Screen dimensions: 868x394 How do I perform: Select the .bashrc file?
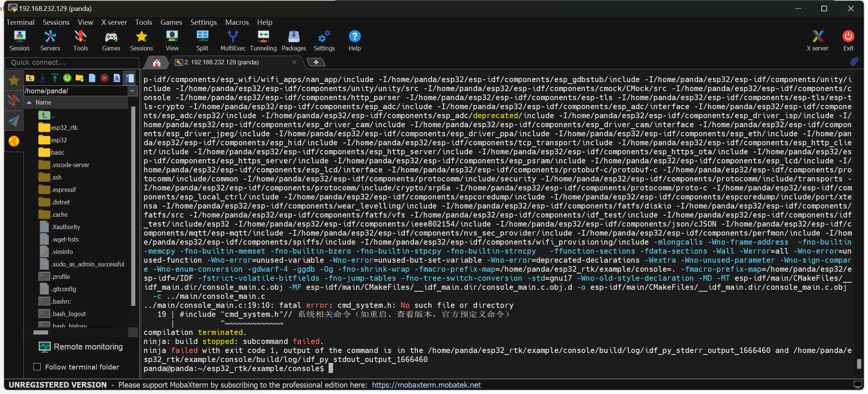point(55,301)
